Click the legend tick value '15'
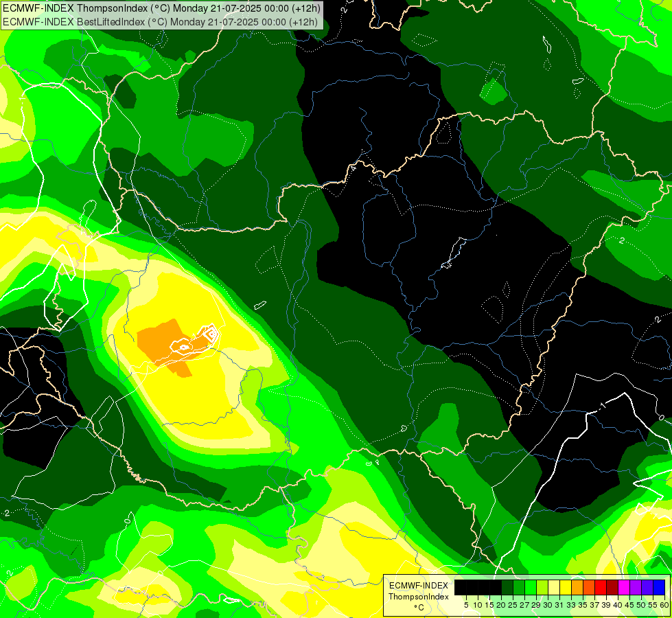672x618 pixels. pyautogui.click(x=490, y=605)
